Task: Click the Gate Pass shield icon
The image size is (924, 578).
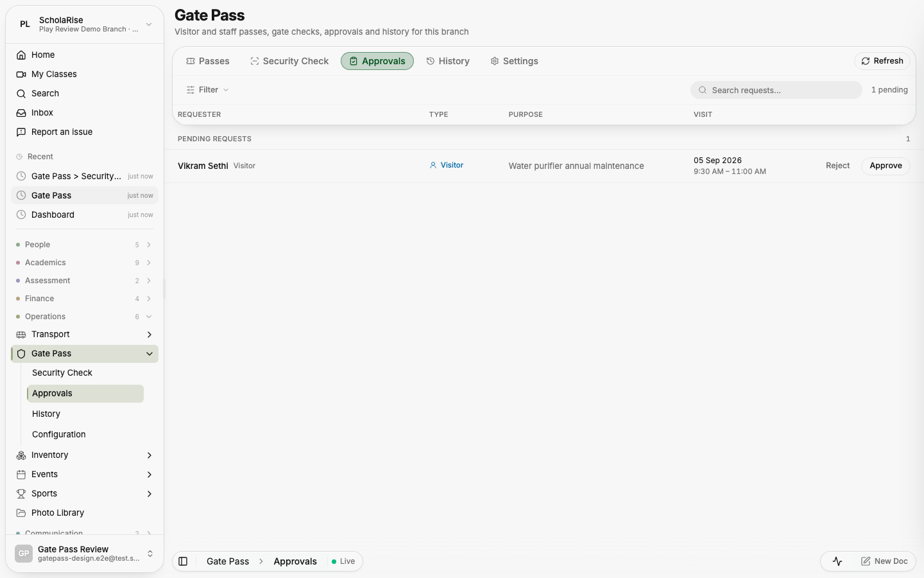Action: point(21,354)
